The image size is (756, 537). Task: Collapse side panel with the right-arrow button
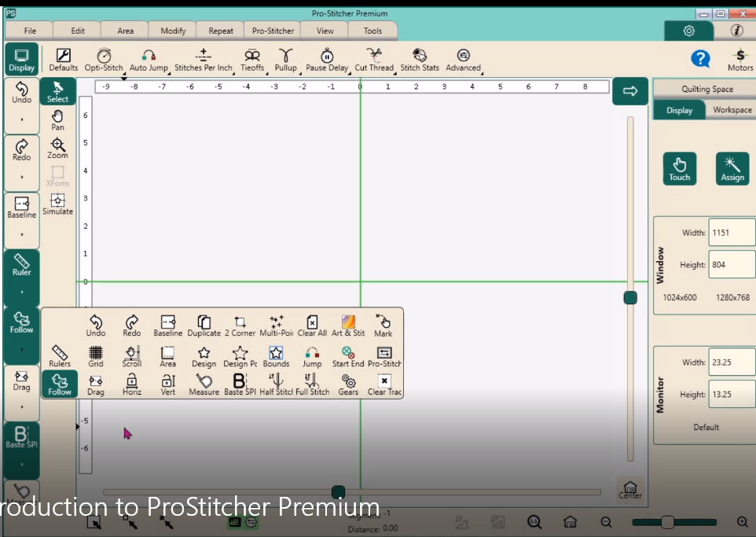tap(630, 90)
